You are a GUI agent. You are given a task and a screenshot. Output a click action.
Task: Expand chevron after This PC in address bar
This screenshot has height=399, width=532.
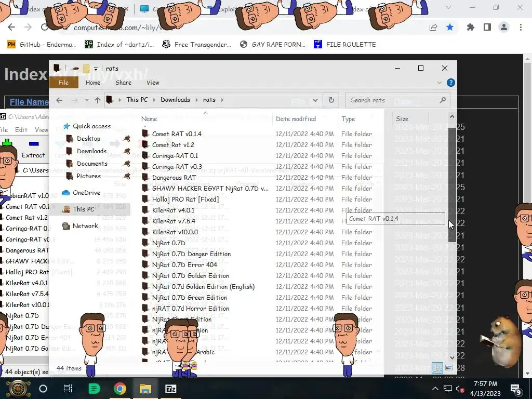154,100
